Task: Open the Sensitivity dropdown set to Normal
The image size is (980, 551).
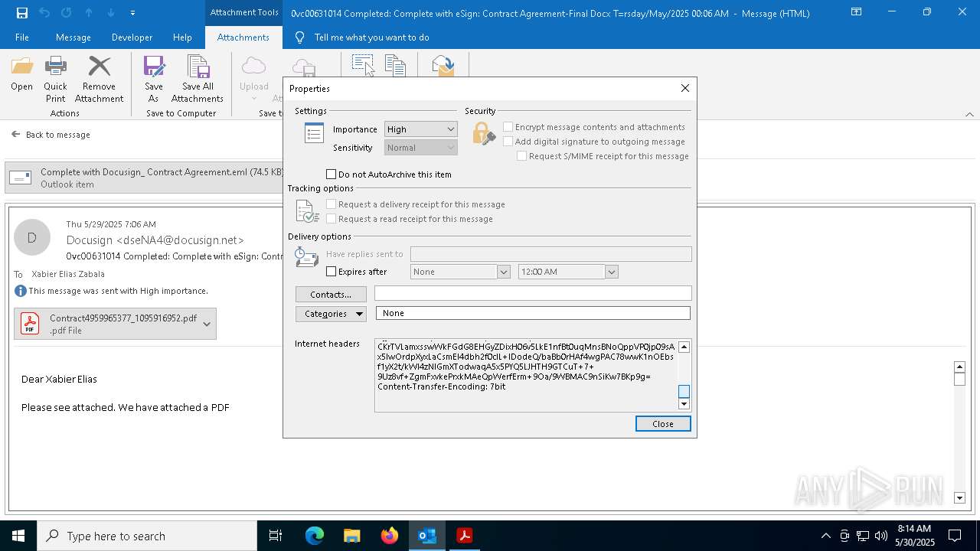Action: (420, 148)
